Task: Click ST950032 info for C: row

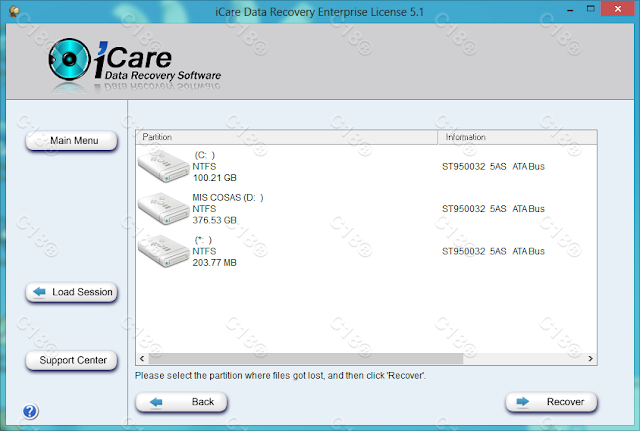Action: pyautogui.click(x=493, y=167)
